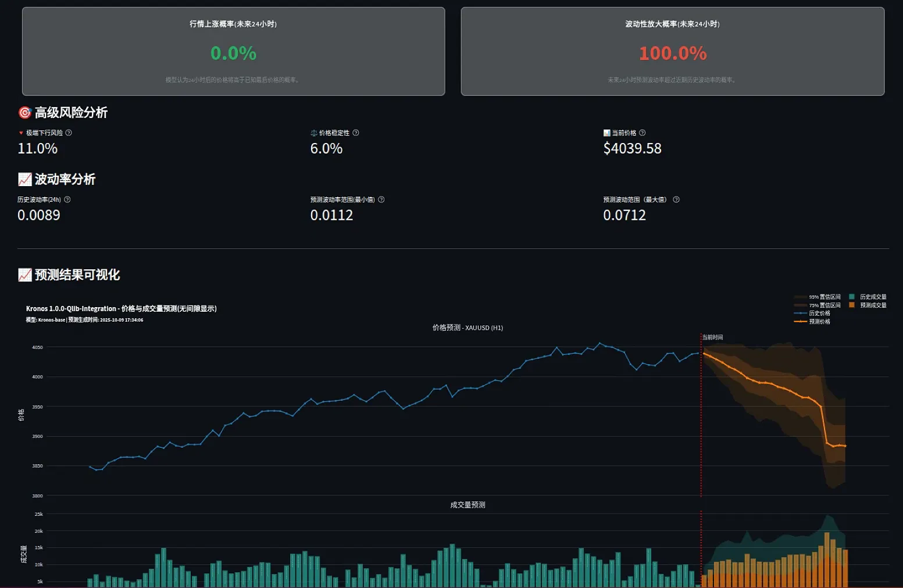Image resolution: width=903 pixels, height=588 pixels.
Task: Click the 成交量预测 subplot title
Action: point(467,505)
